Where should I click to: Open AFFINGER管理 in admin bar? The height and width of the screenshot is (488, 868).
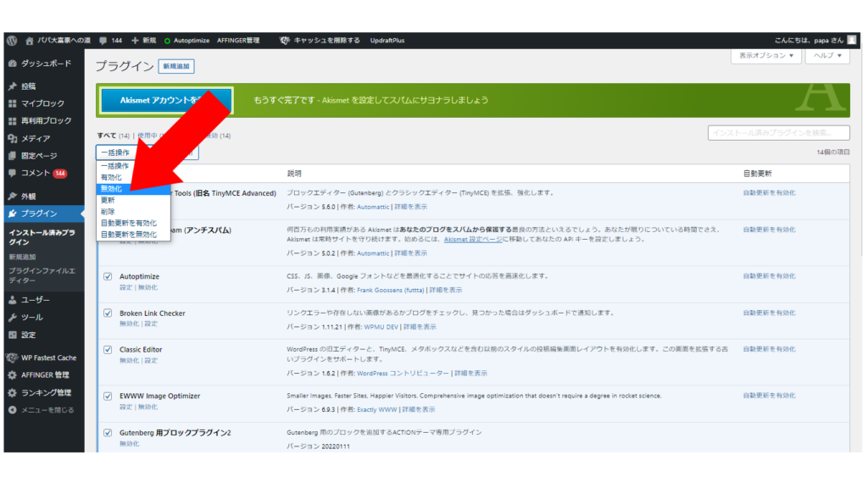[238, 41]
